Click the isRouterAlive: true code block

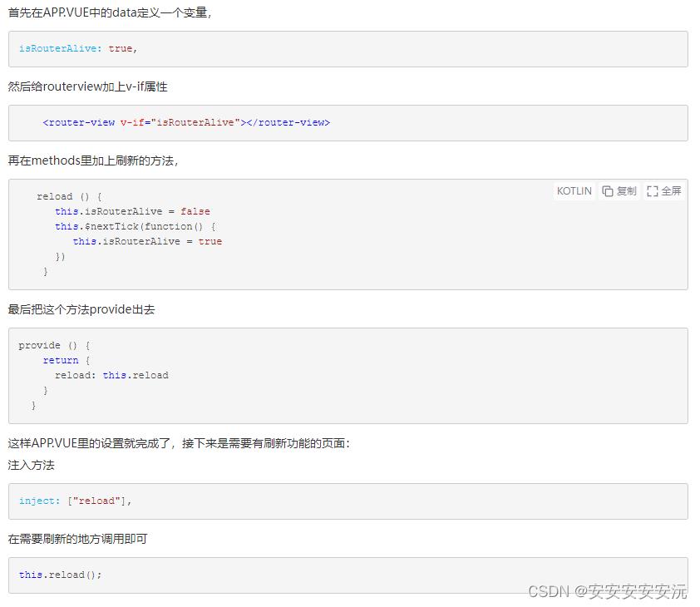coord(348,49)
